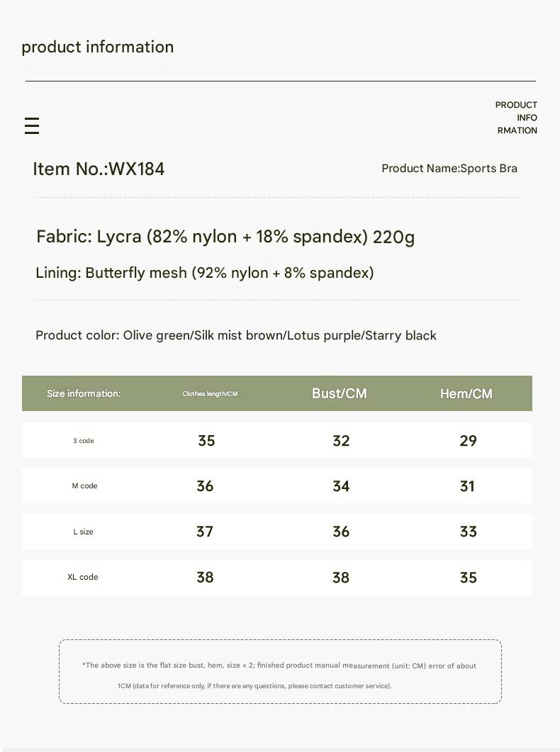Select the XL code row label

pyautogui.click(x=83, y=577)
